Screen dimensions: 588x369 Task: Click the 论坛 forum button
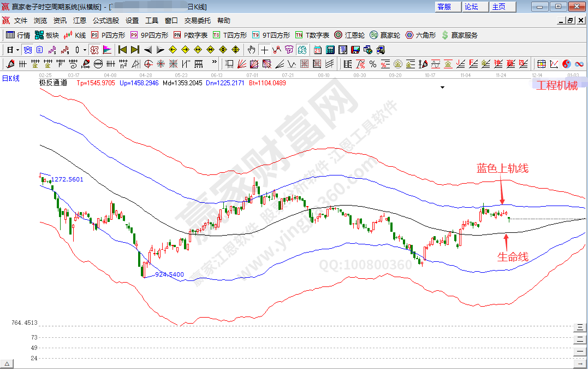471,7
